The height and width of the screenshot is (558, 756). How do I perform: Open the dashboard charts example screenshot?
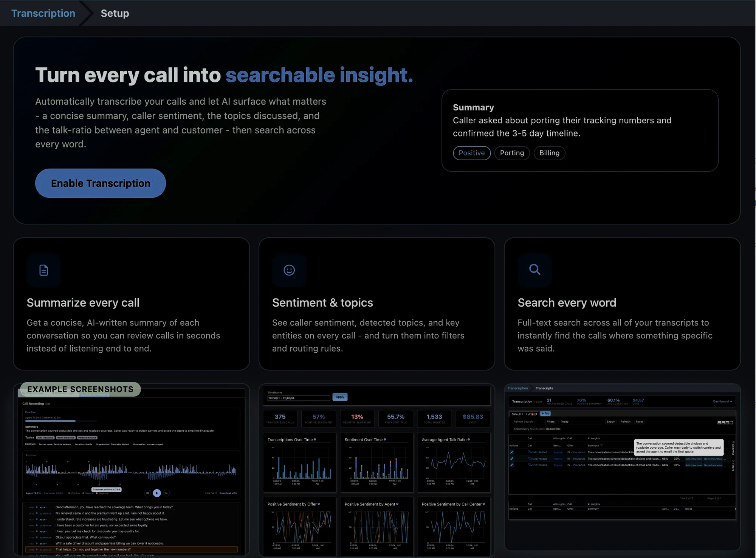376,471
